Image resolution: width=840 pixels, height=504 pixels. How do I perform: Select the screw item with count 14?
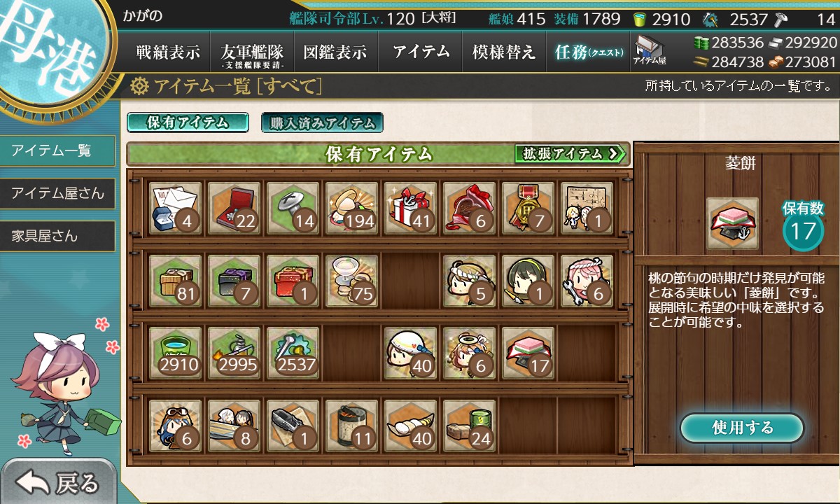coord(293,208)
